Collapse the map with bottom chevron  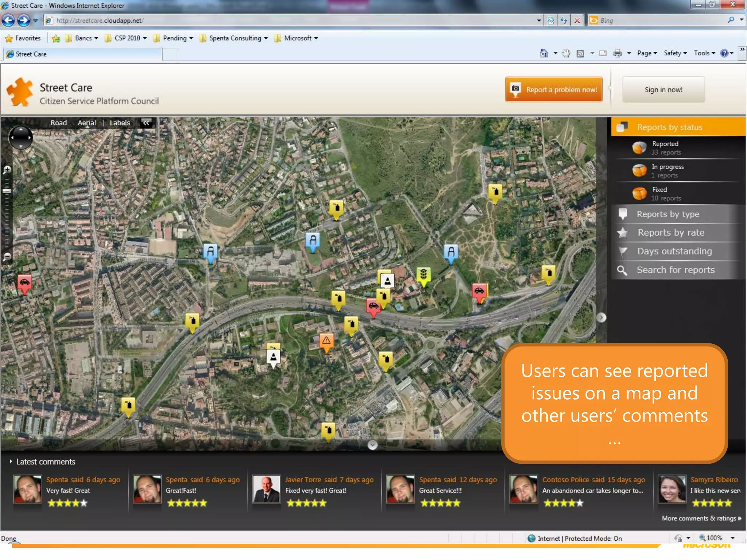pos(372,445)
